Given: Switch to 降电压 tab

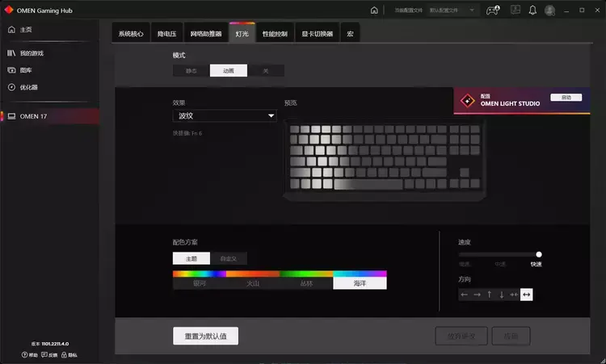Looking at the screenshot, I should tap(167, 34).
